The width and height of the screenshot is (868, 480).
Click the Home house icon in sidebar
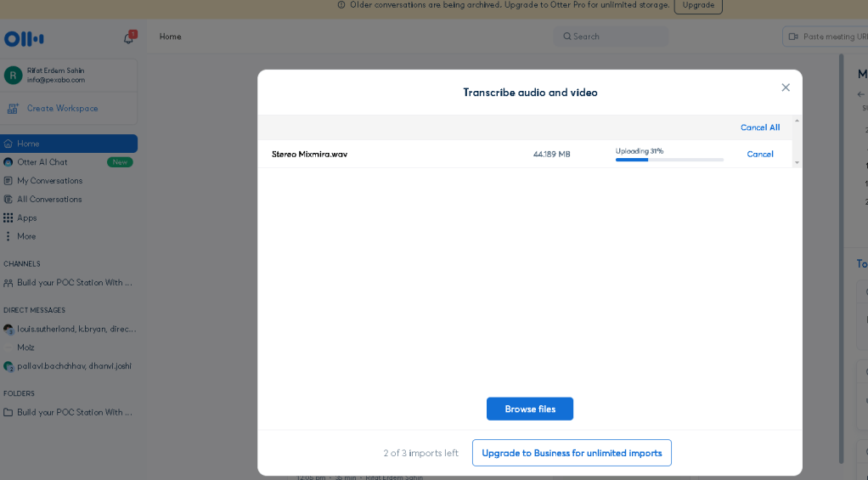8,144
